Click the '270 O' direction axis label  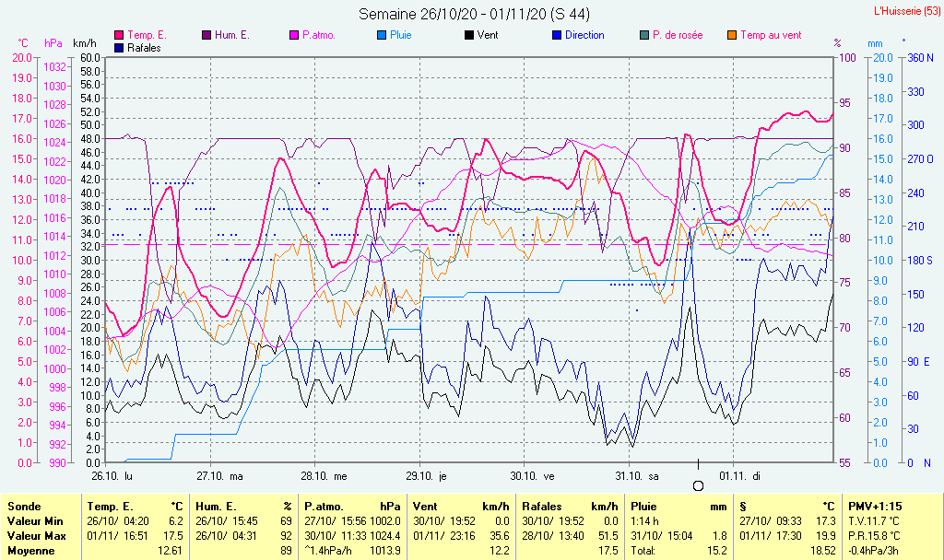pos(921,159)
